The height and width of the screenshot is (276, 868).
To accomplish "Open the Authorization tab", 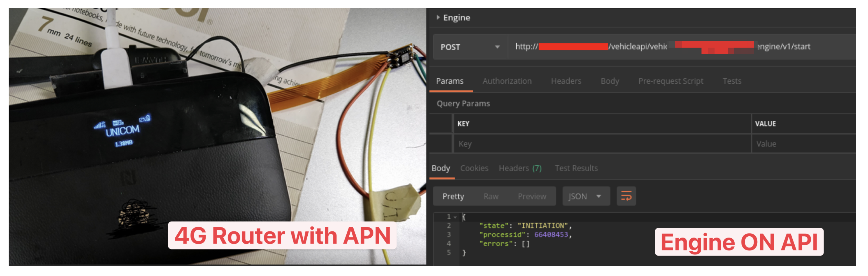I will click(x=507, y=81).
